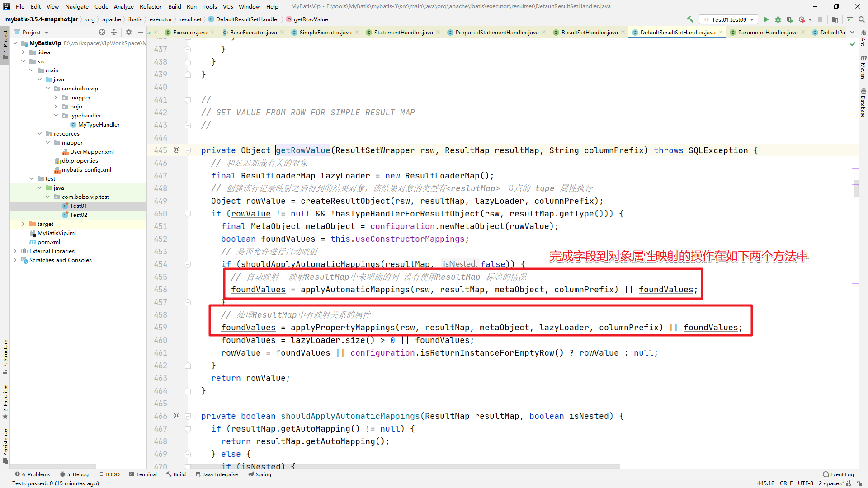Screen dimensions: 868x488
Task: Click the Search Everywhere magnifier icon
Action: (x=862, y=19)
